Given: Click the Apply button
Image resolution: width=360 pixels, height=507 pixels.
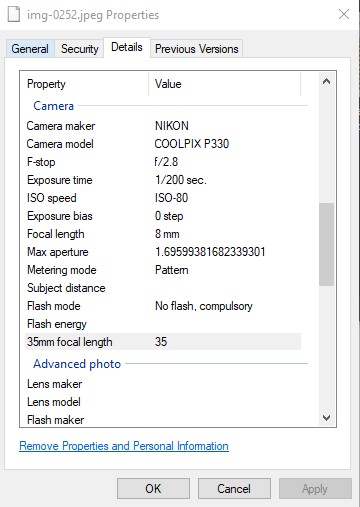Looking at the screenshot, I should click(x=315, y=489).
